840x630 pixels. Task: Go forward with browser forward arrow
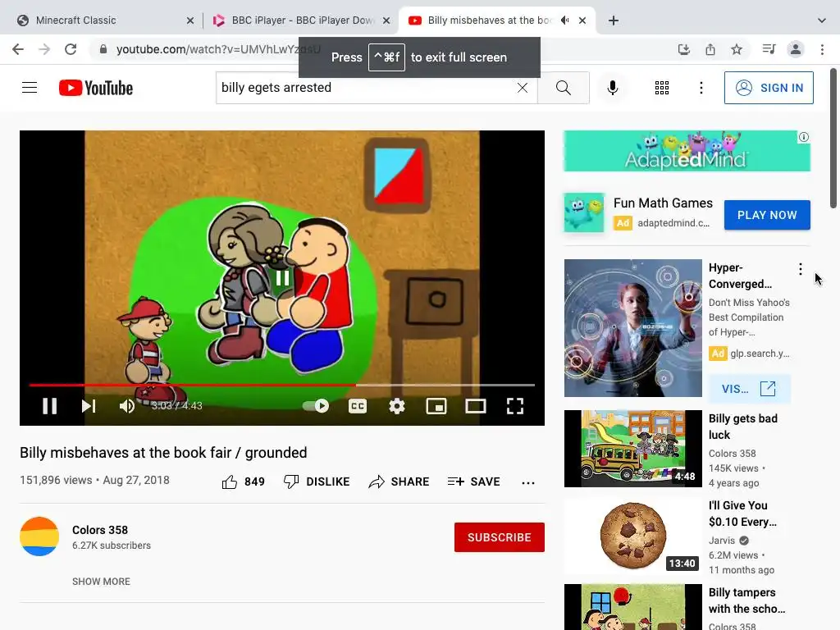point(44,49)
